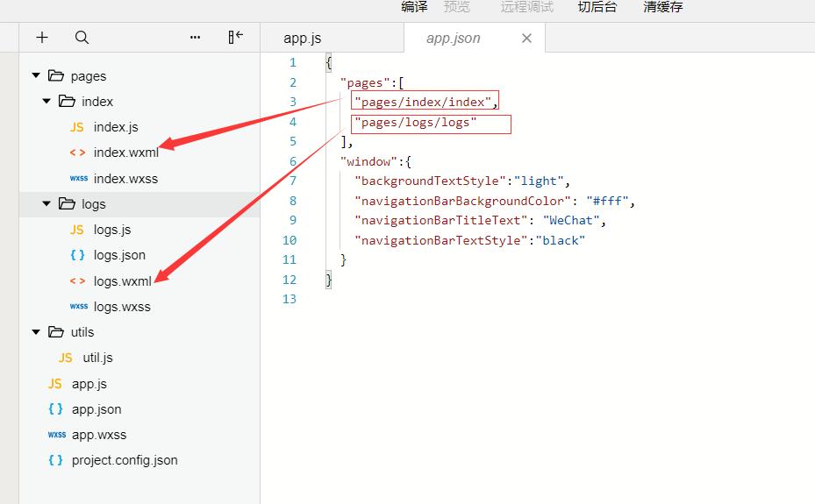Select the pages folder name
This screenshot has width=815, height=504.
(x=89, y=76)
